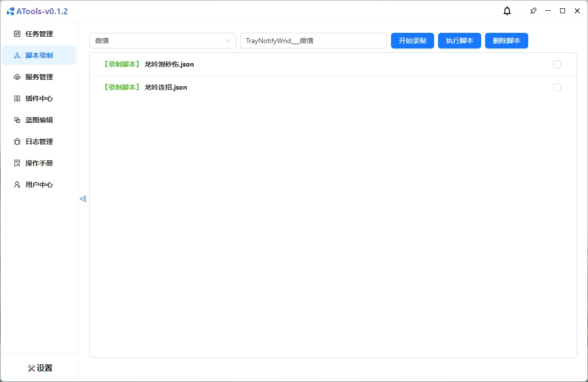Image resolution: width=588 pixels, height=382 pixels.
Task: Click the 操作手册 document icon
Action: (17, 163)
